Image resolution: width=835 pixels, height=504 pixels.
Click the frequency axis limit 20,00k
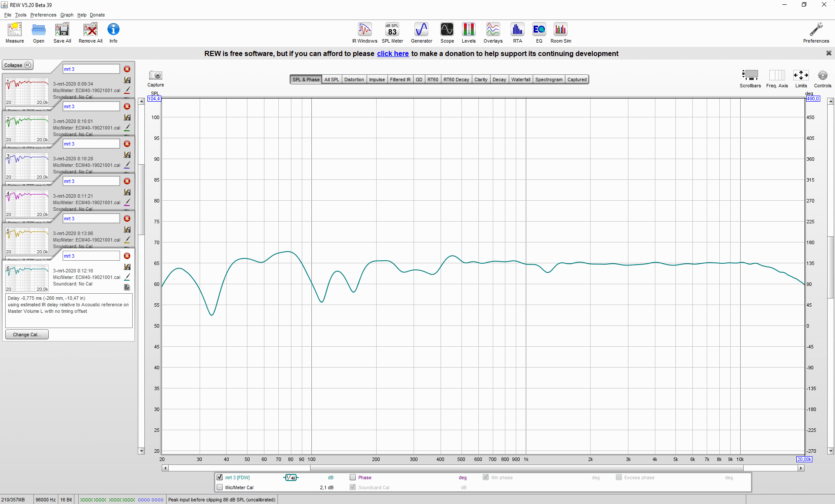804,459
